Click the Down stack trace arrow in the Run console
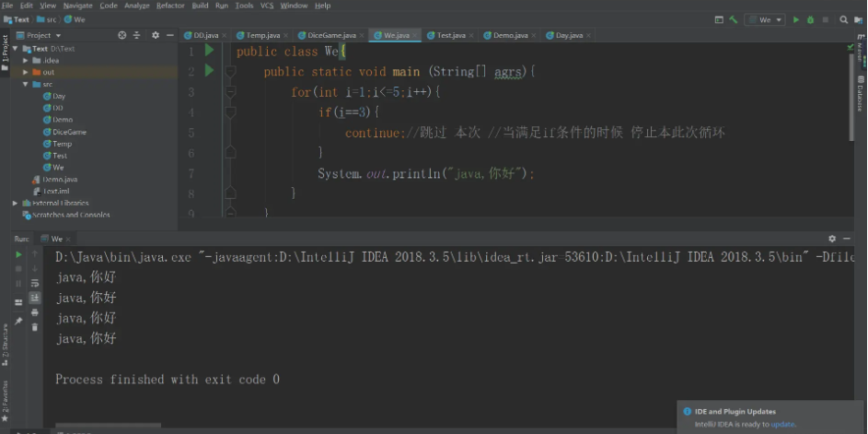 tap(35, 269)
